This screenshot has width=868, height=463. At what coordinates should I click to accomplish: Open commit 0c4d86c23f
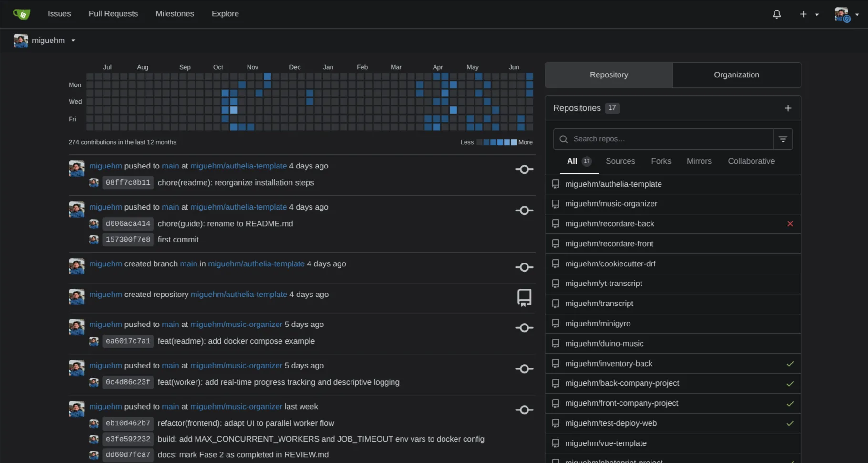point(128,382)
